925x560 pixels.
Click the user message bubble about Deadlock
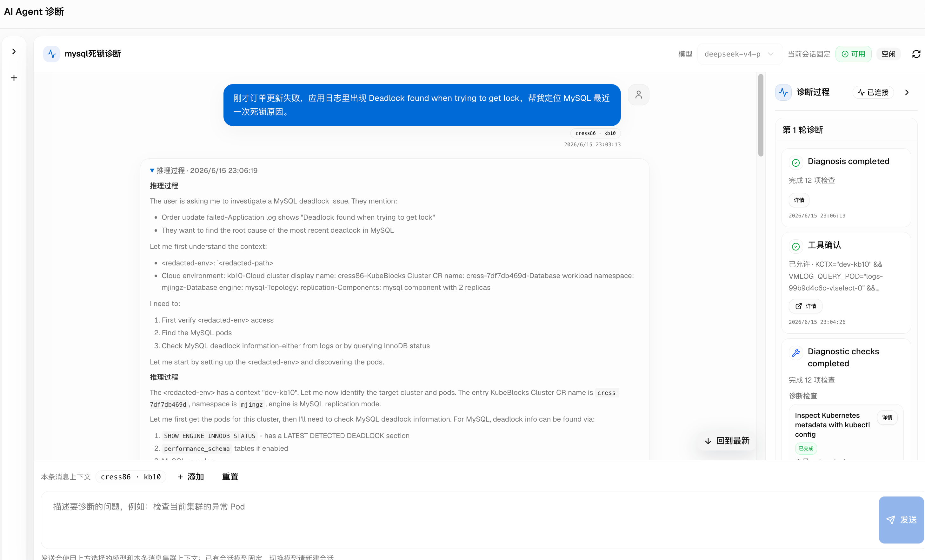pyautogui.click(x=422, y=105)
